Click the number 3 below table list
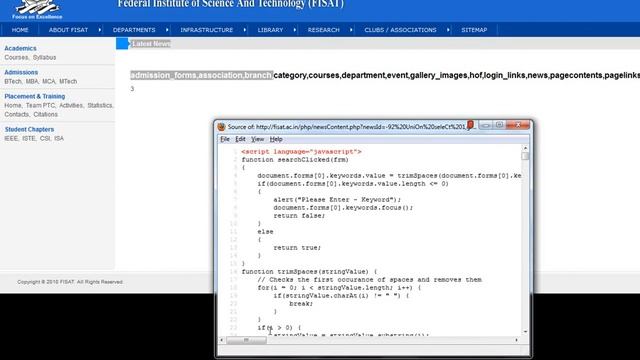640x360 pixels. coord(132,89)
